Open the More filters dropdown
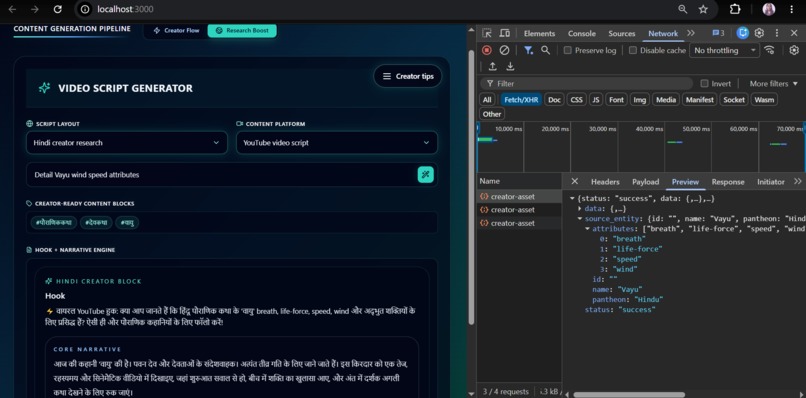 pyautogui.click(x=773, y=83)
